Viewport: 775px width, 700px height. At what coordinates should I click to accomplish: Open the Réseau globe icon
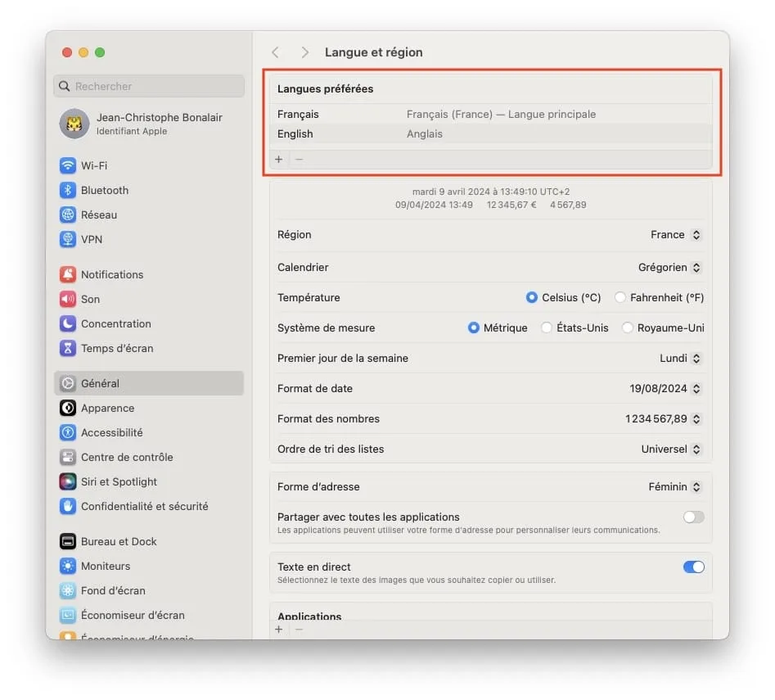point(68,215)
